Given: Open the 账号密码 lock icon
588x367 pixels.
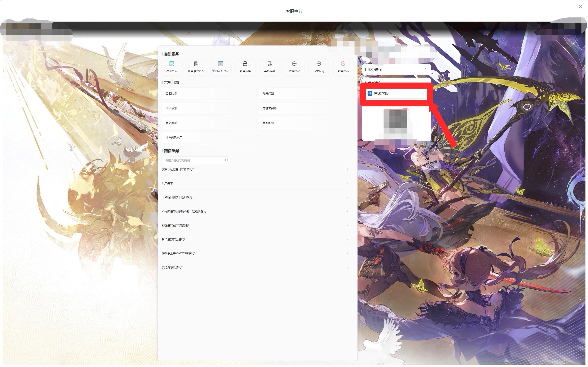Looking at the screenshot, I should (x=245, y=64).
